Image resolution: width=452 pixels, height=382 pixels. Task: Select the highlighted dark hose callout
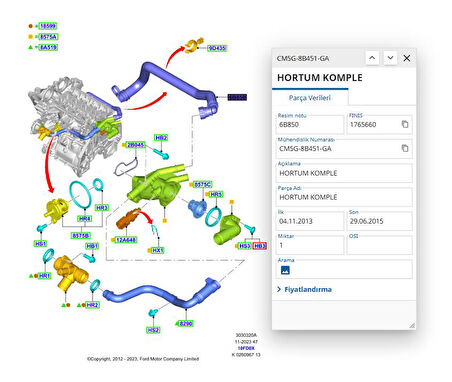point(237,97)
